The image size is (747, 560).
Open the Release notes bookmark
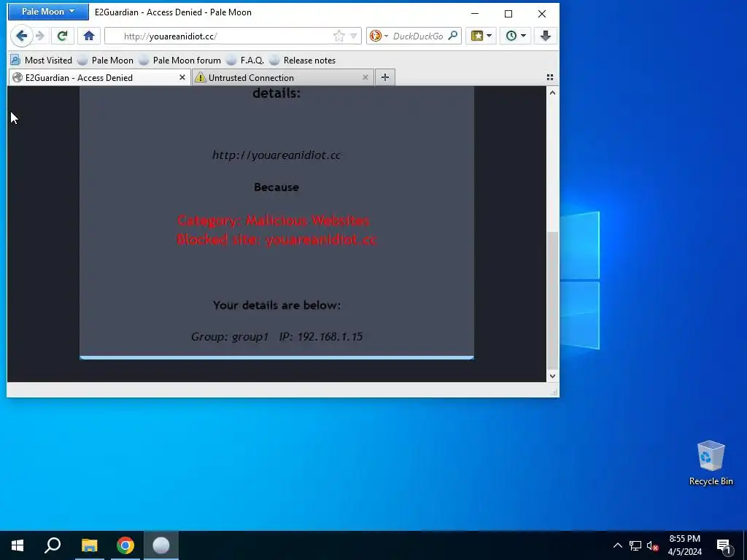coord(303,61)
